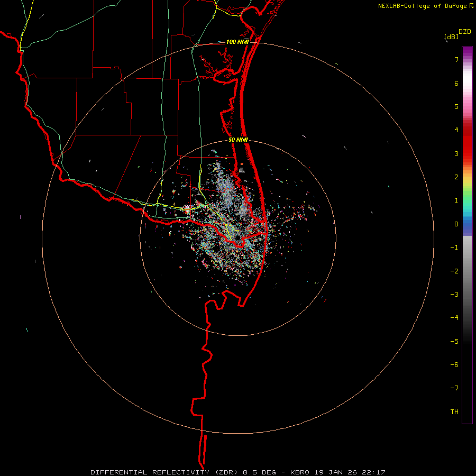Click the 1 value on the color scale
Screen dimensions: 476x476
[456, 200]
